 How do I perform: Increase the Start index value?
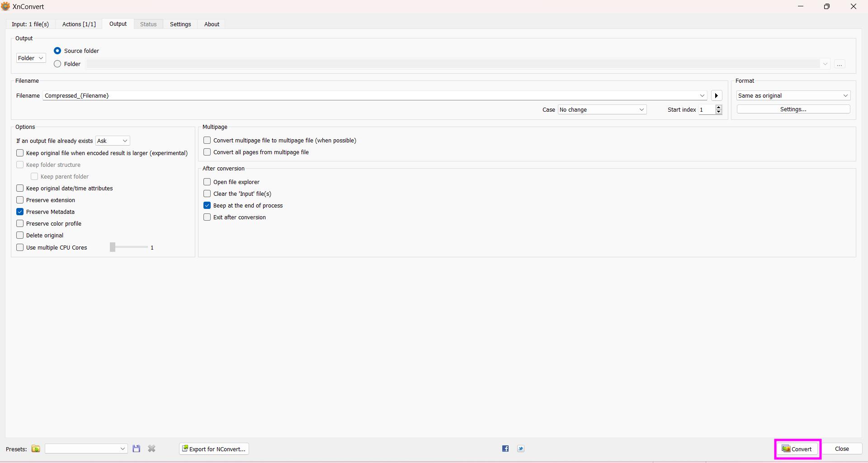718,107
